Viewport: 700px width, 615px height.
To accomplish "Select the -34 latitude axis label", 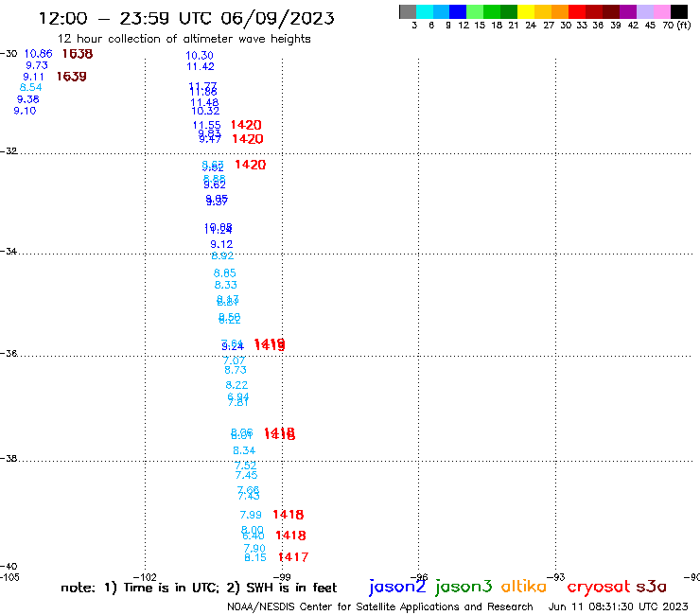I will click(x=9, y=251).
